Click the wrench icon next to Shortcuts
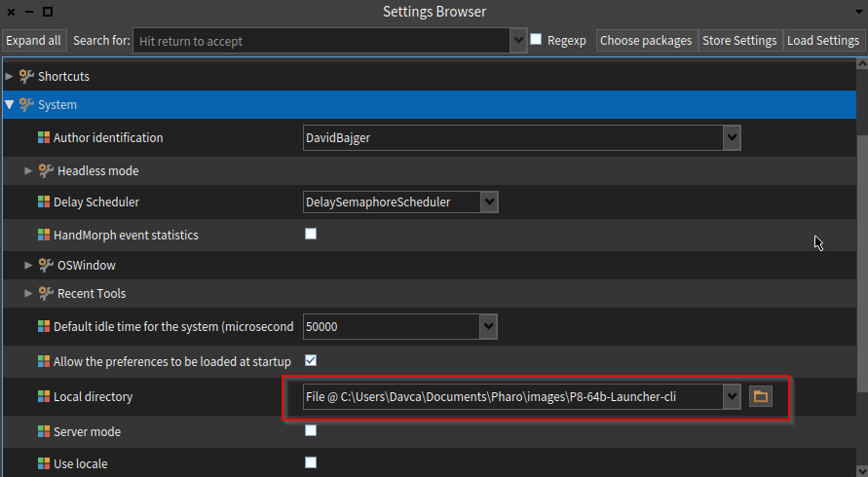 (26, 76)
